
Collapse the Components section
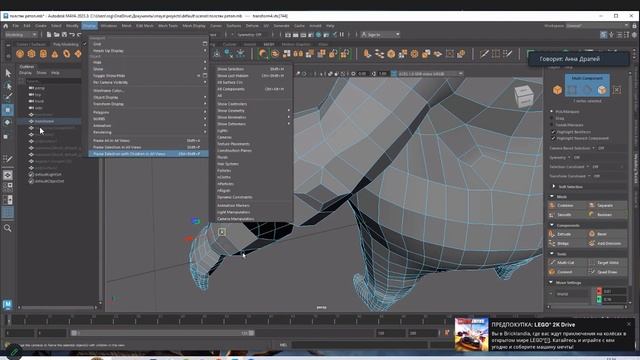click(x=552, y=225)
